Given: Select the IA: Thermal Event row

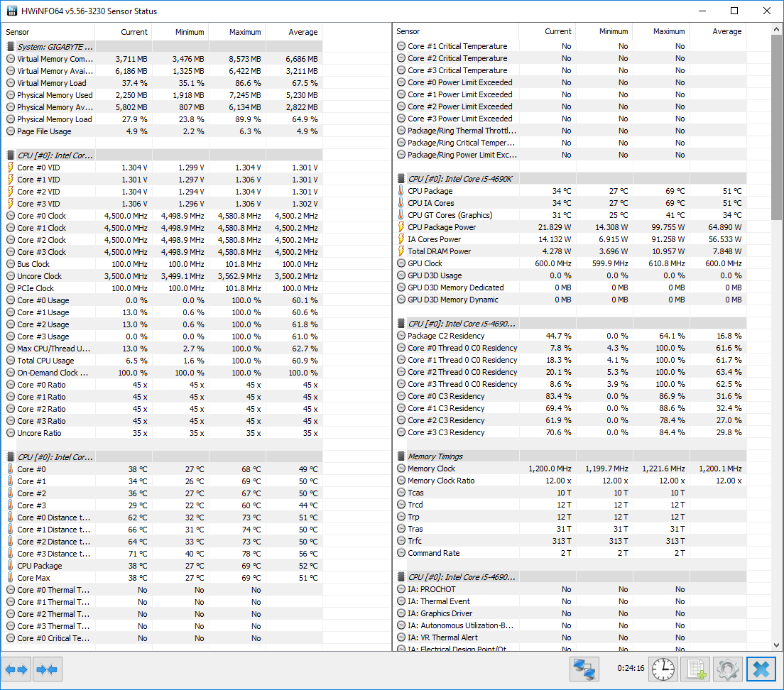Looking at the screenshot, I should pos(571,601).
